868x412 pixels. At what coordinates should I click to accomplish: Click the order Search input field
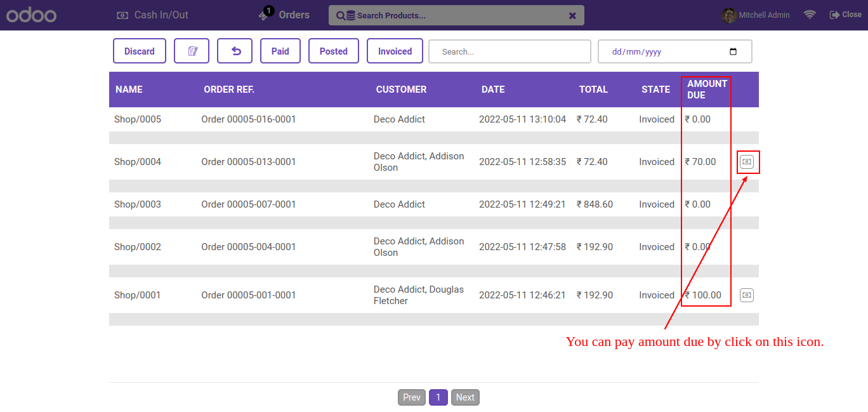[x=510, y=52]
